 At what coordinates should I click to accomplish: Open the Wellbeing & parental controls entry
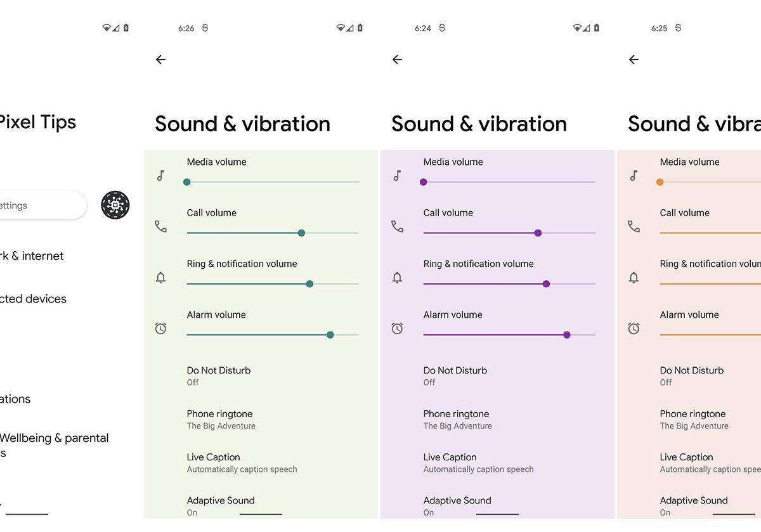[x=54, y=444]
